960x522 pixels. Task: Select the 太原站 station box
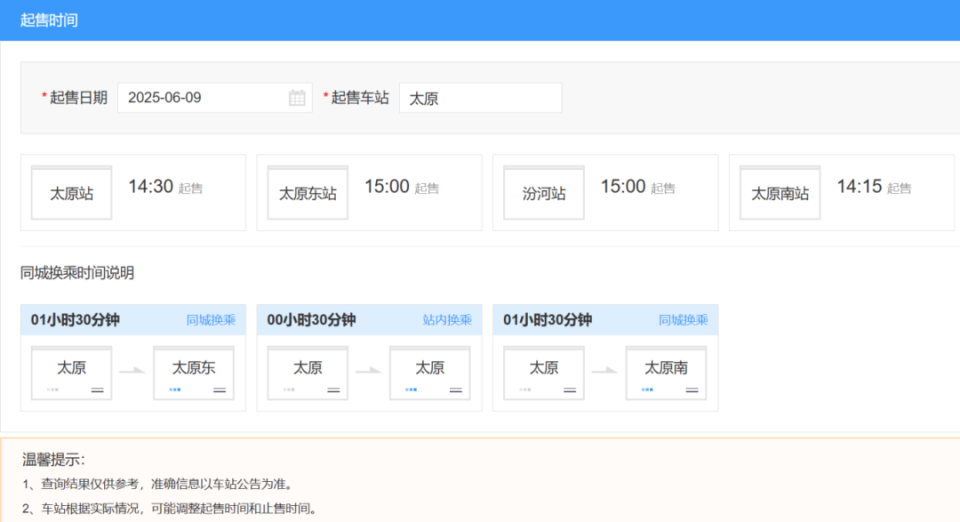point(72,193)
